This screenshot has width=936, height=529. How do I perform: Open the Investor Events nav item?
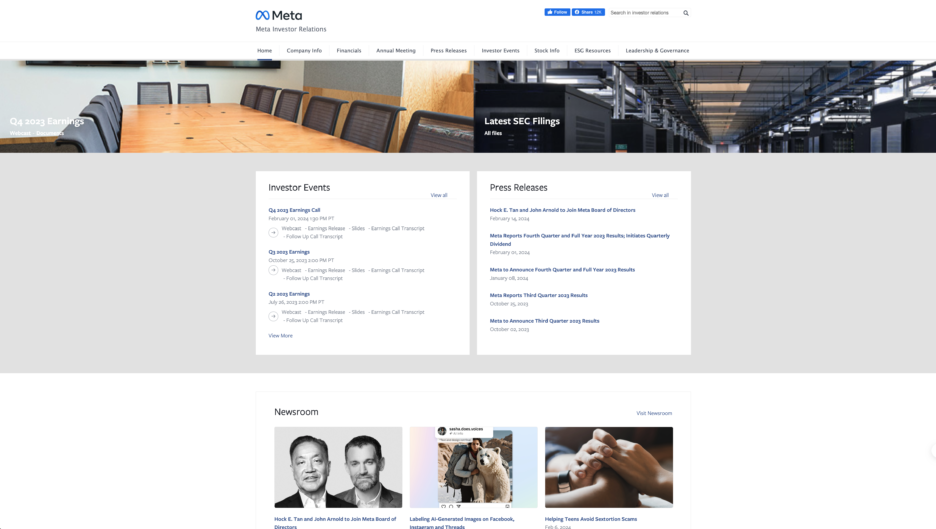[x=500, y=51]
